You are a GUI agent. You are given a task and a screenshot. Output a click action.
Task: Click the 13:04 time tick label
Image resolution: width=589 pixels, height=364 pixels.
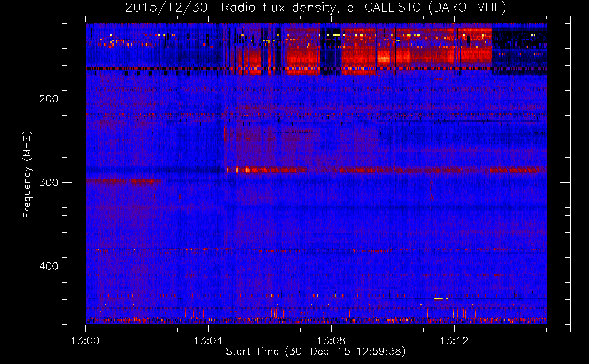click(x=208, y=341)
